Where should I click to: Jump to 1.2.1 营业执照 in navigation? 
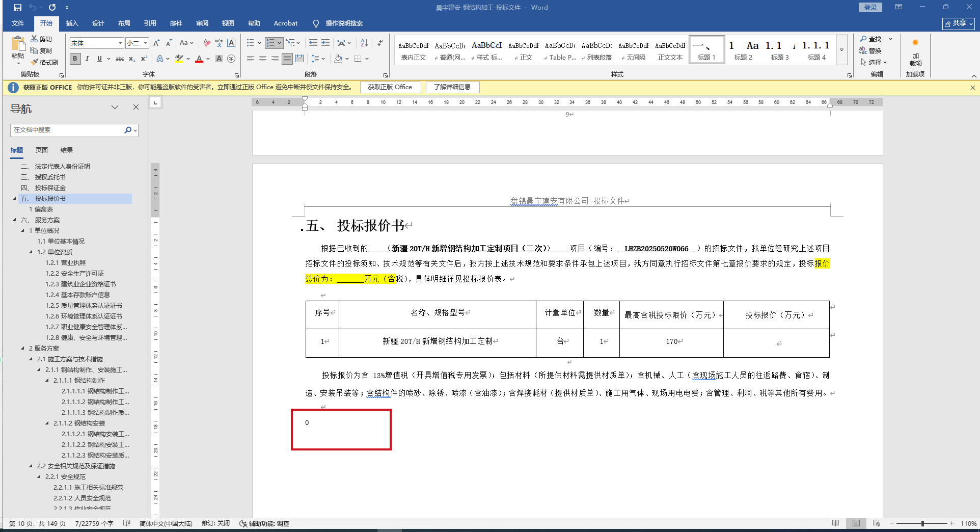point(66,263)
